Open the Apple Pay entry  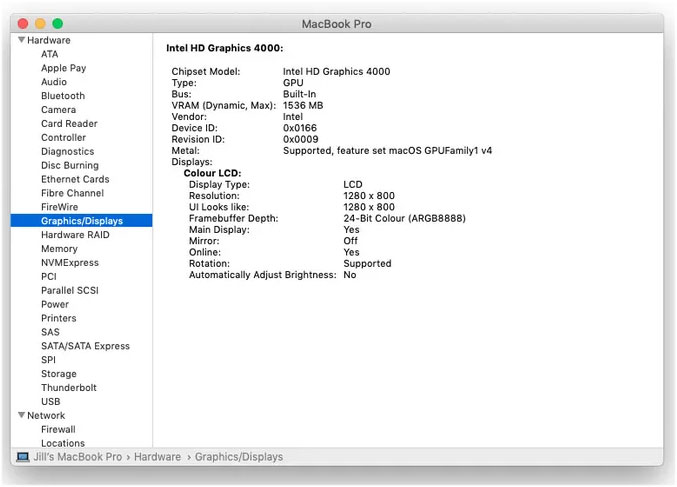tap(63, 68)
